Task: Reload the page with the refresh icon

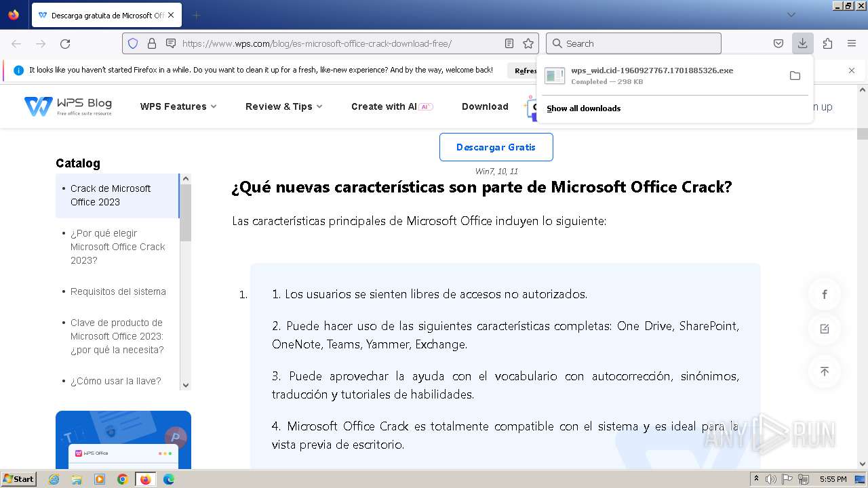Action: click(65, 43)
